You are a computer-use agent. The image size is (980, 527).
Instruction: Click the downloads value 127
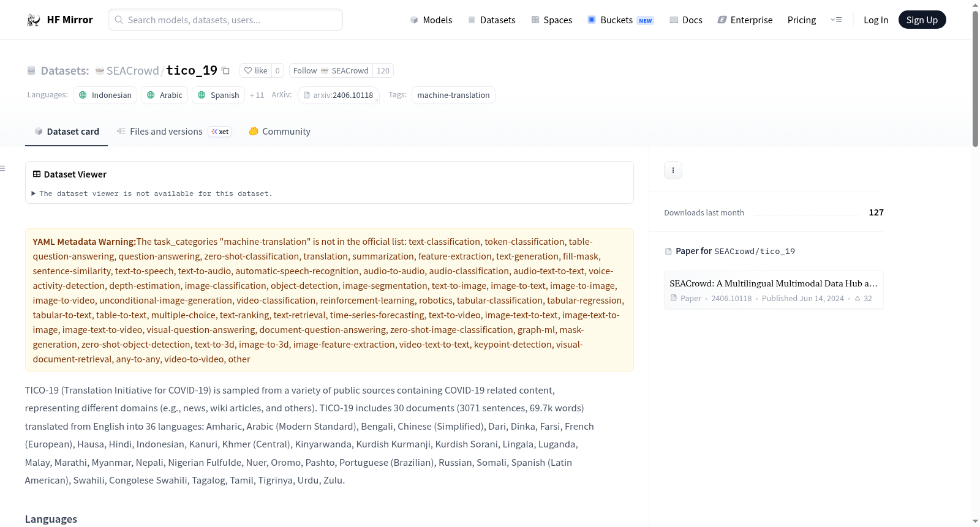pyautogui.click(x=876, y=212)
